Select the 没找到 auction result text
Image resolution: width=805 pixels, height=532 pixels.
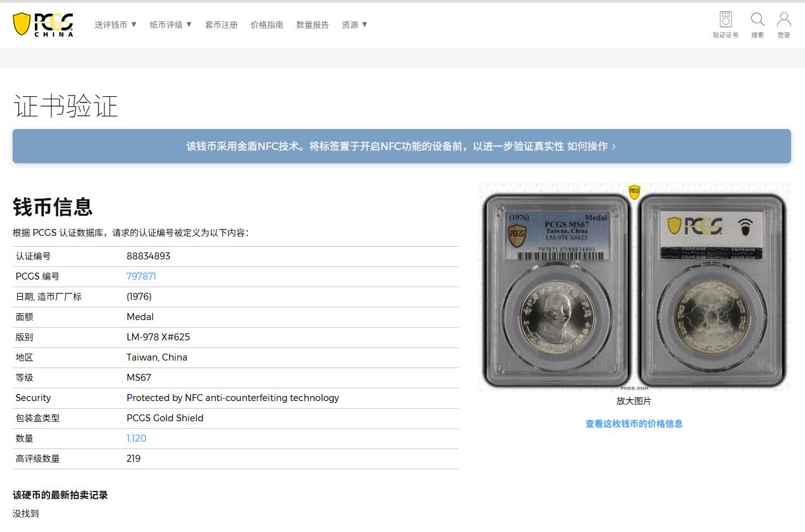pyautogui.click(x=26, y=514)
